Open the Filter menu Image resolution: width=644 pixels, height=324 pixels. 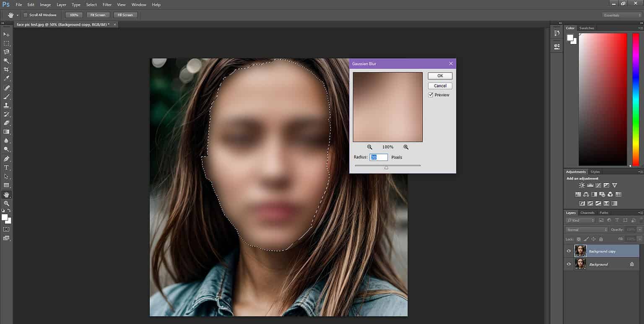click(x=107, y=5)
